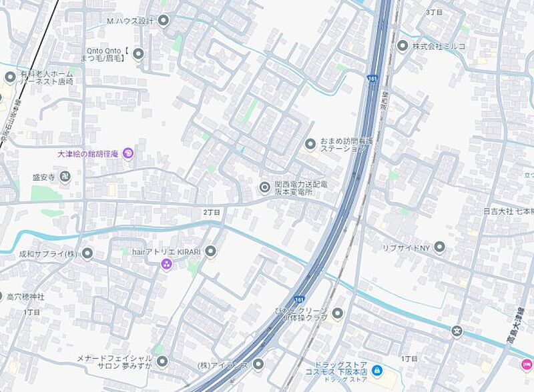This screenshot has height=392, width=534.
Task: Open the hairアトリエ KIRARI marker
Action: point(211,252)
